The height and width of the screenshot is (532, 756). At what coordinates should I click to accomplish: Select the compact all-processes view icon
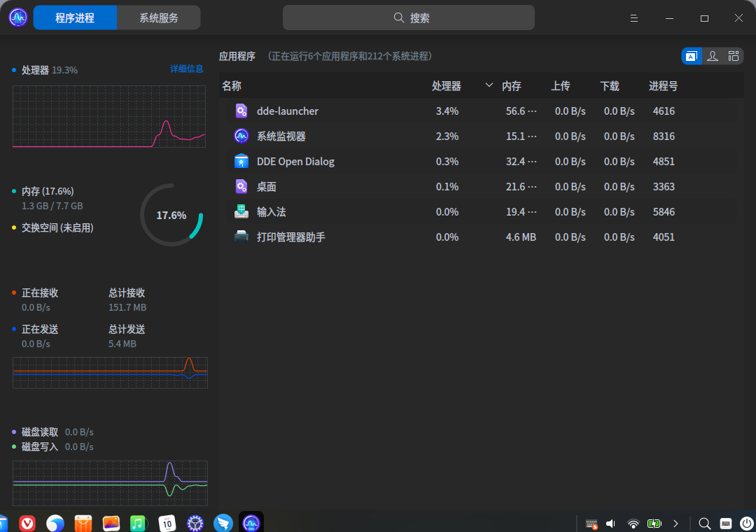tap(734, 55)
